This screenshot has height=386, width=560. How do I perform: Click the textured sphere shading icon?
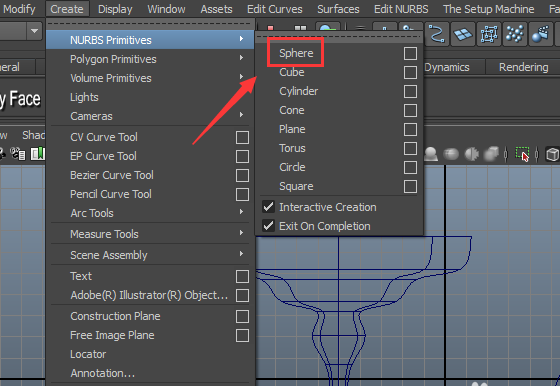pos(451,154)
